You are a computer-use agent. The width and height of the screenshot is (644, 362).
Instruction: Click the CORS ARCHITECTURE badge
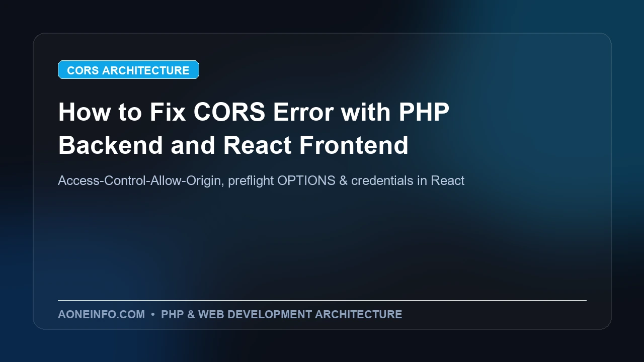click(128, 70)
